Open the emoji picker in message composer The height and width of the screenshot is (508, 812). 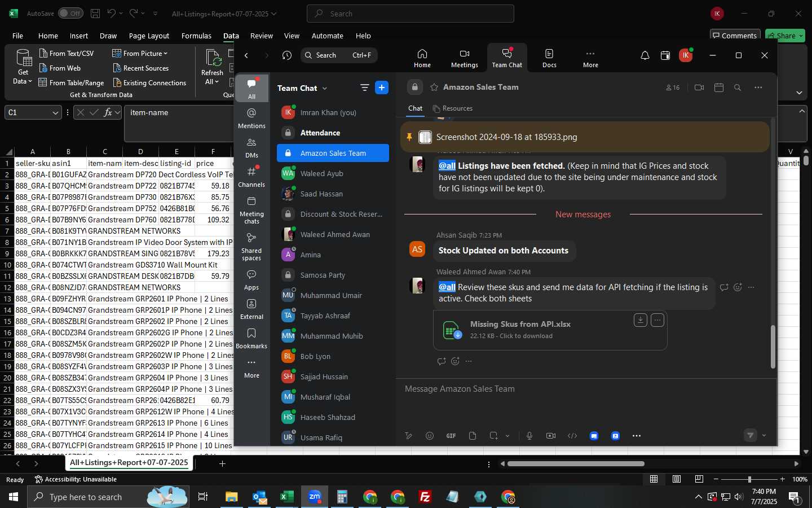click(x=430, y=436)
